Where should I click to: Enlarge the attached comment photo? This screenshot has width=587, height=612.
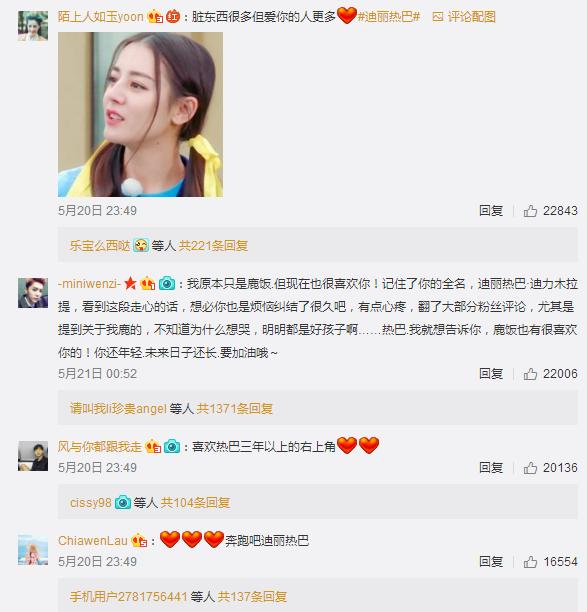(141, 114)
